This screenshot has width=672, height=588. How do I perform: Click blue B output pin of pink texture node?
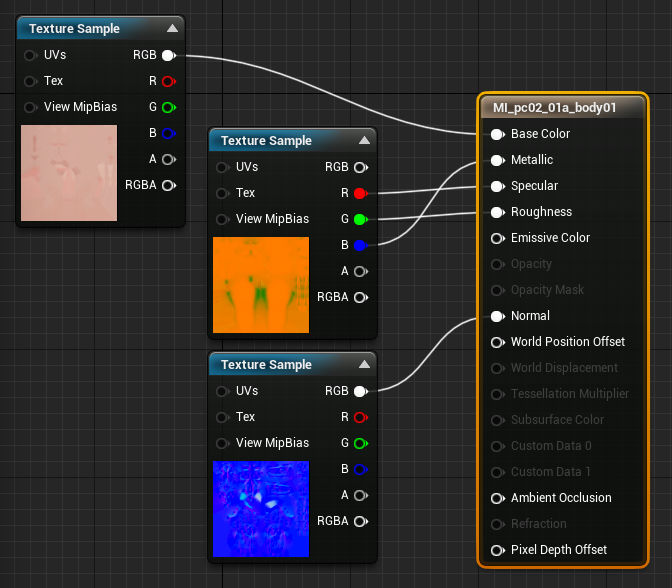click(169, 133)
